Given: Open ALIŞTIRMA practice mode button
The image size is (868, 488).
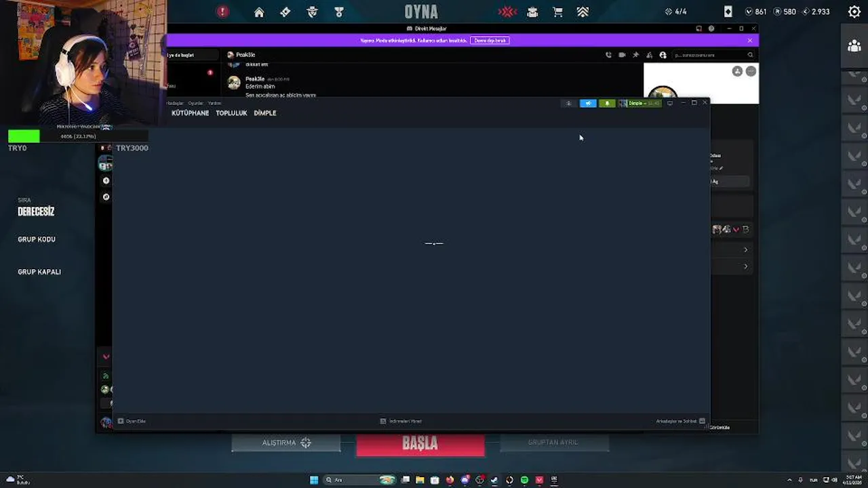Looking at the screenshot, I should coord(286,443).
